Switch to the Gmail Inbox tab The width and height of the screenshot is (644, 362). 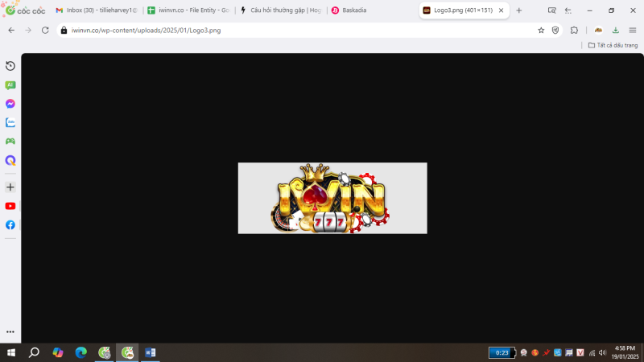[x=97, y=10]
